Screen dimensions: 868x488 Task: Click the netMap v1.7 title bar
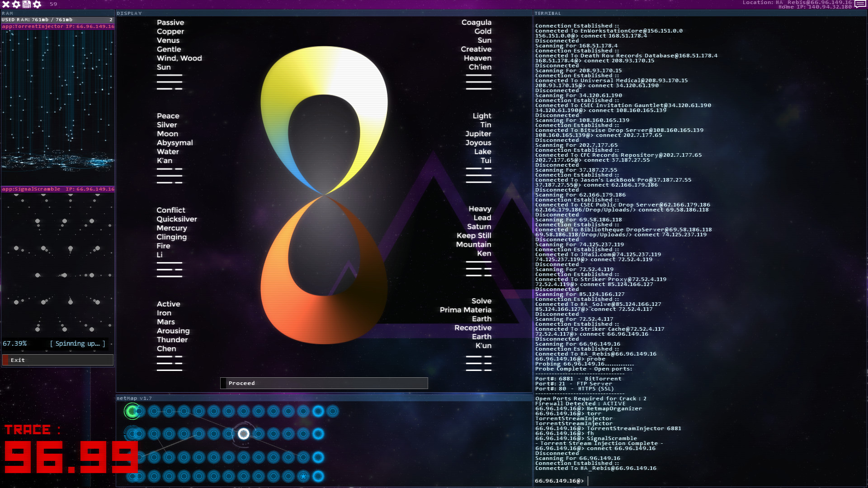point(134,399)
